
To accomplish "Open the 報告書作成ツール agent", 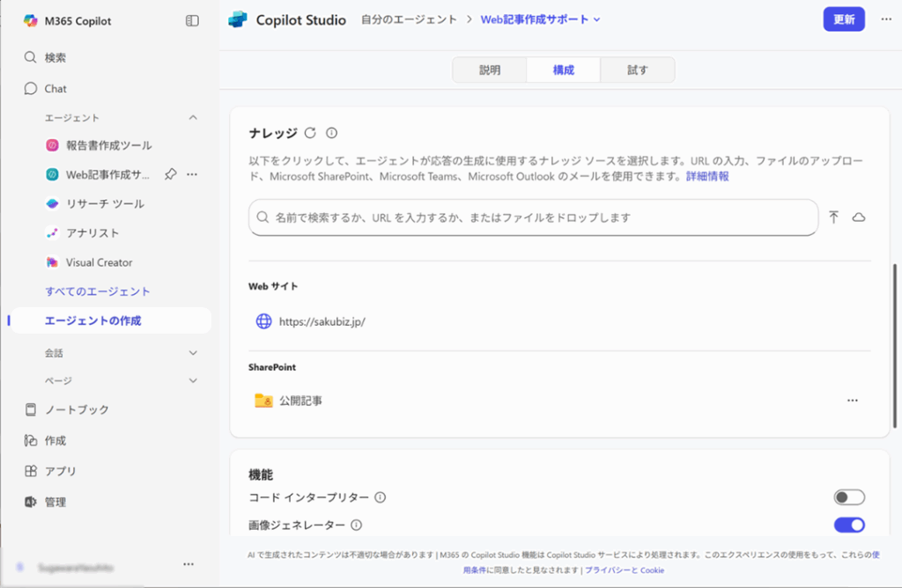I will pos(109,145).
